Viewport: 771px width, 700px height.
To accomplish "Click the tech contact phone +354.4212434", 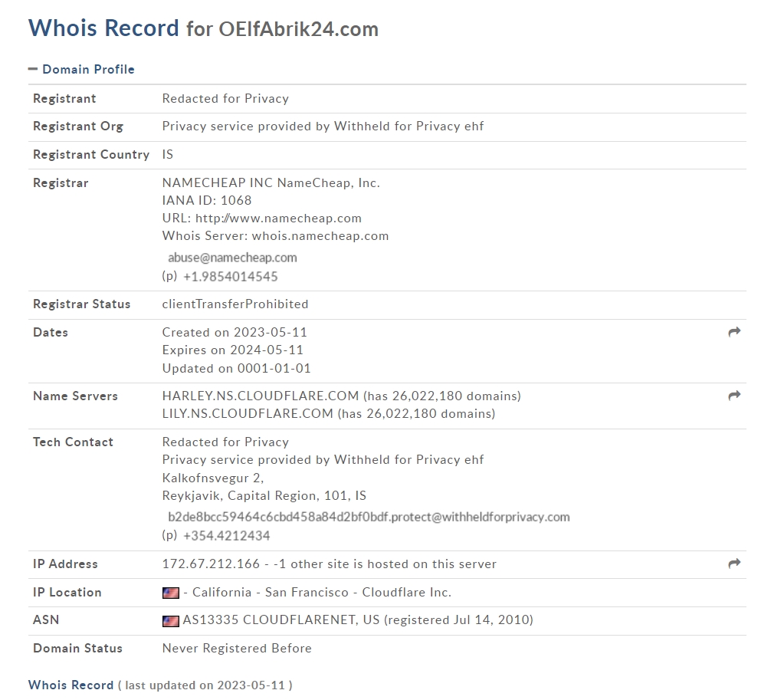I will 226,536.
